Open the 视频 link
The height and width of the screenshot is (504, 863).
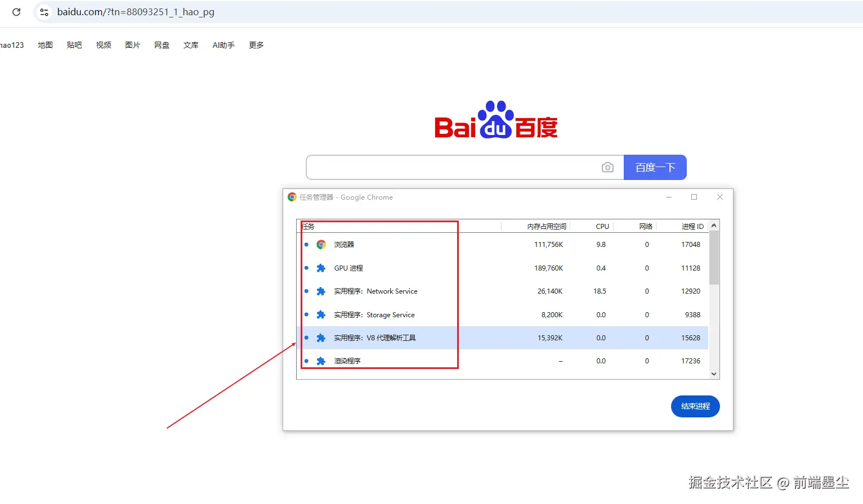(x=104, y=45)
